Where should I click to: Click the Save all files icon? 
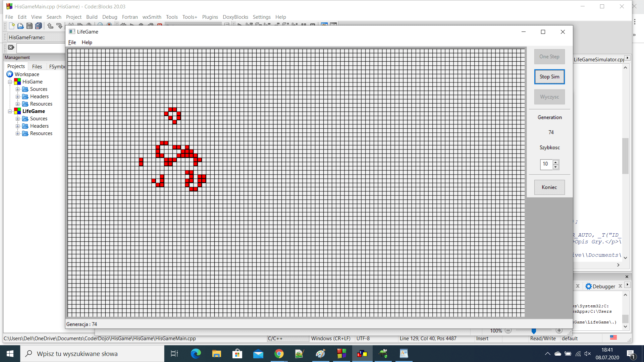(39, 26)
